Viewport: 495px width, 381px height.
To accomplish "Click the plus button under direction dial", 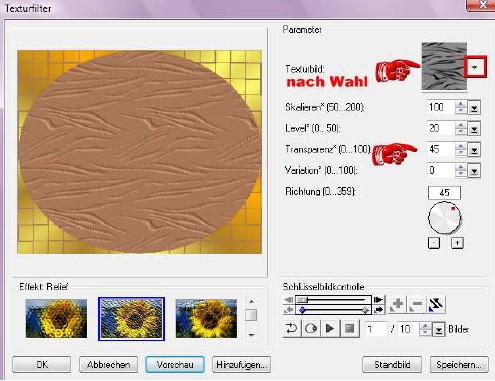I will point(457,243).
